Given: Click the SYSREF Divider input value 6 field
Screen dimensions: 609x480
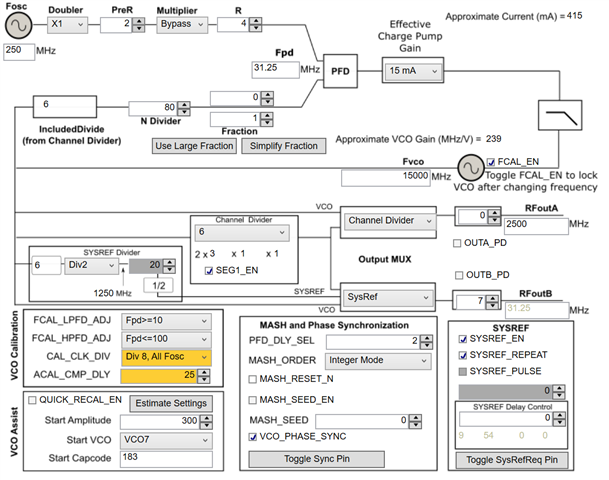Looking at the screenshot, I should pos(47,265).
